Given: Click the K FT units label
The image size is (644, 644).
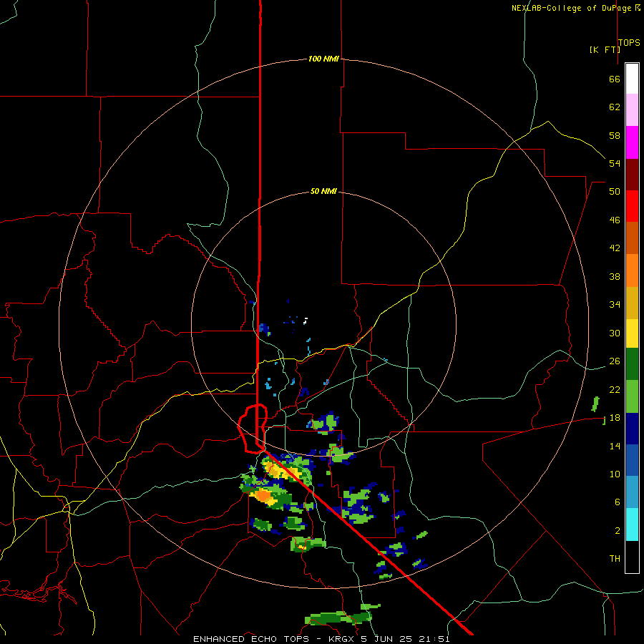Looking at the screenshot, I should 605,49.
